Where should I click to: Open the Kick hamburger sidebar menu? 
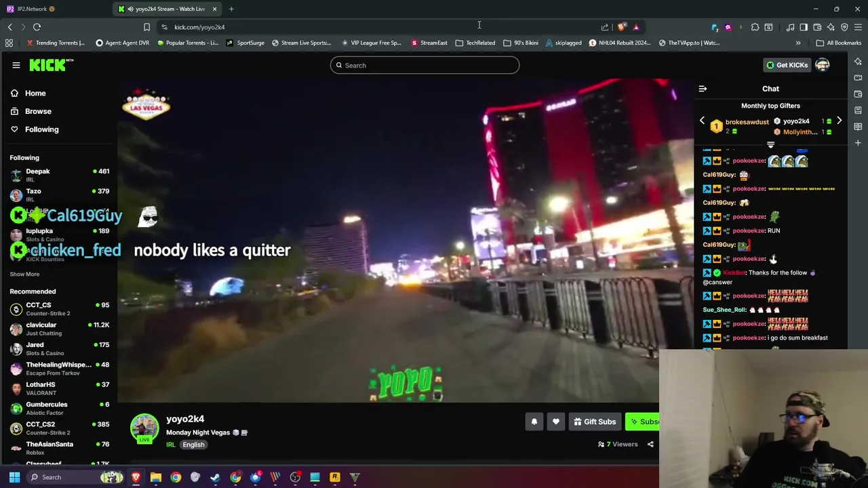[16, 65]
